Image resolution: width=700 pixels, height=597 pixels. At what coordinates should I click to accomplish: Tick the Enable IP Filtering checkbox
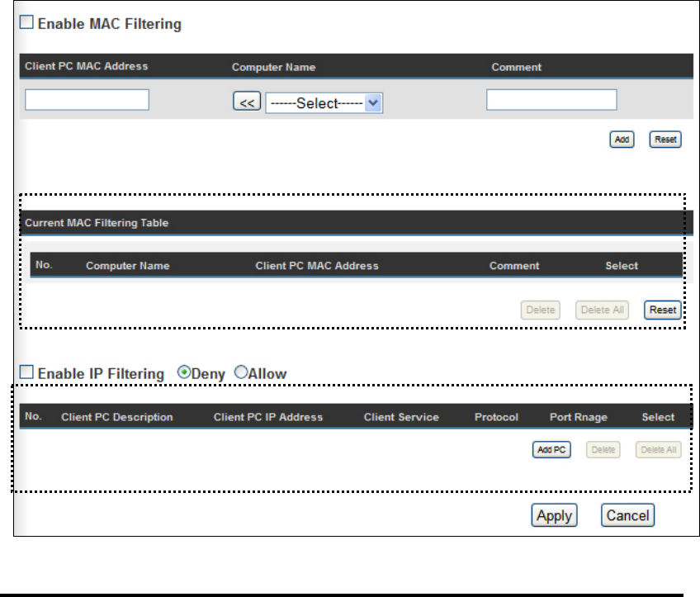pos(26,372)
